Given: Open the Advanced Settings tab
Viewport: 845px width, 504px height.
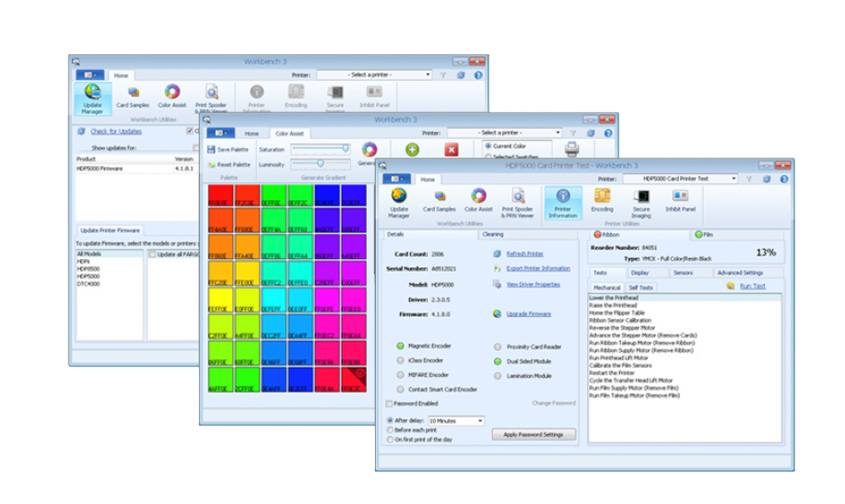Looking at the screenshot, I should [739, 273].
